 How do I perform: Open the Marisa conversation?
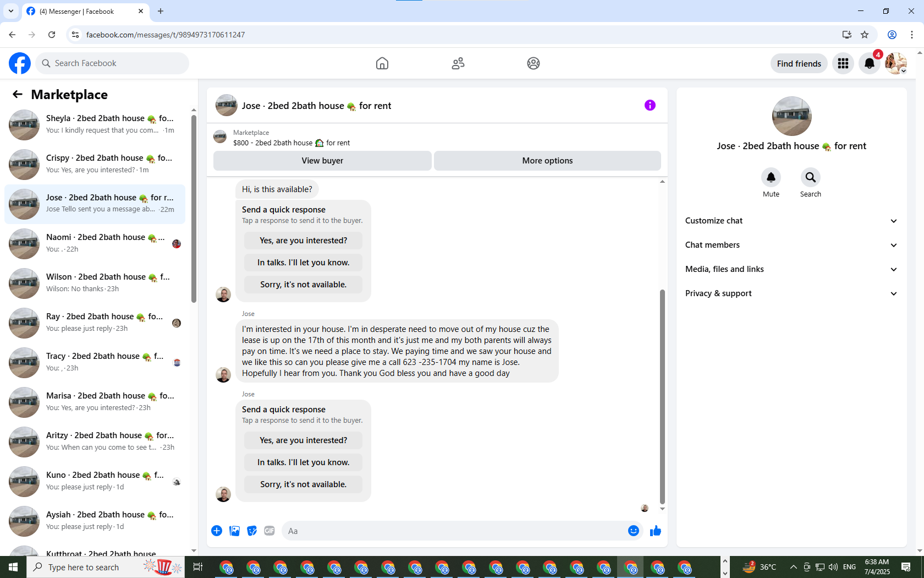[x=95, y=402]
